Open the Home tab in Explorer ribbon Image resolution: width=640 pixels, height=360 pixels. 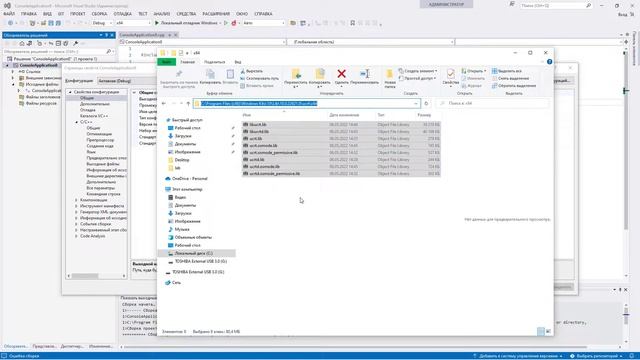[187, 62]
